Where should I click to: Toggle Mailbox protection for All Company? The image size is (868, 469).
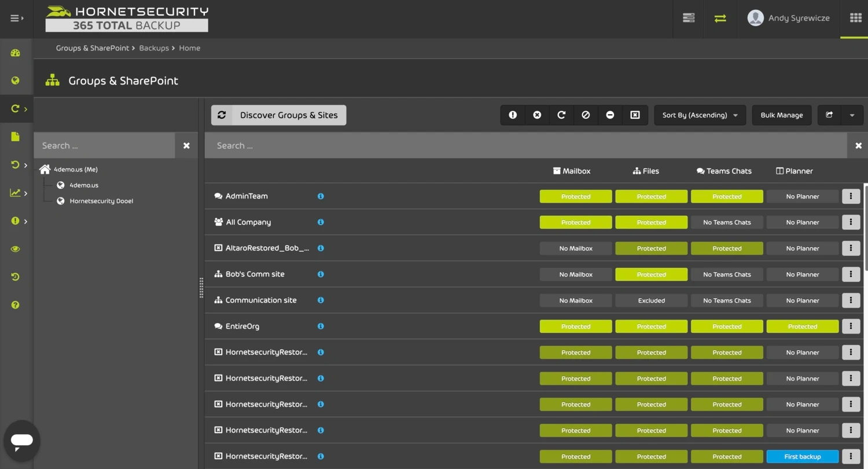[575, 222]
